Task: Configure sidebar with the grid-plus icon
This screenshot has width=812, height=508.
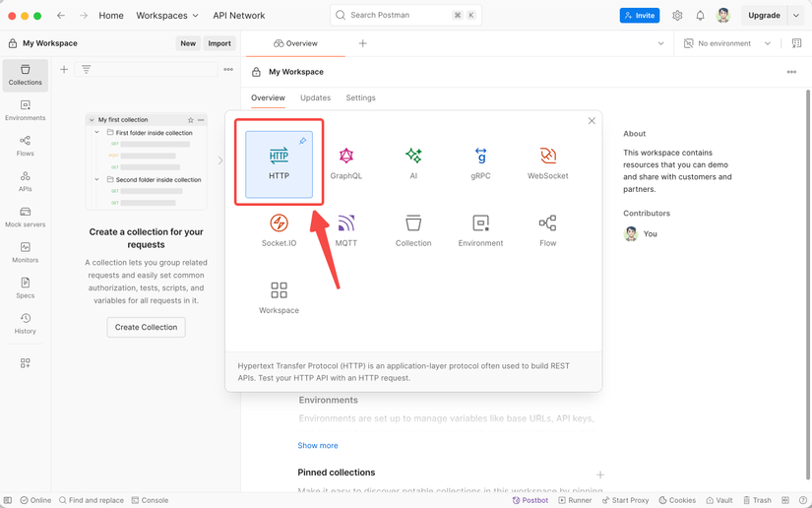Action: point(26,363)
